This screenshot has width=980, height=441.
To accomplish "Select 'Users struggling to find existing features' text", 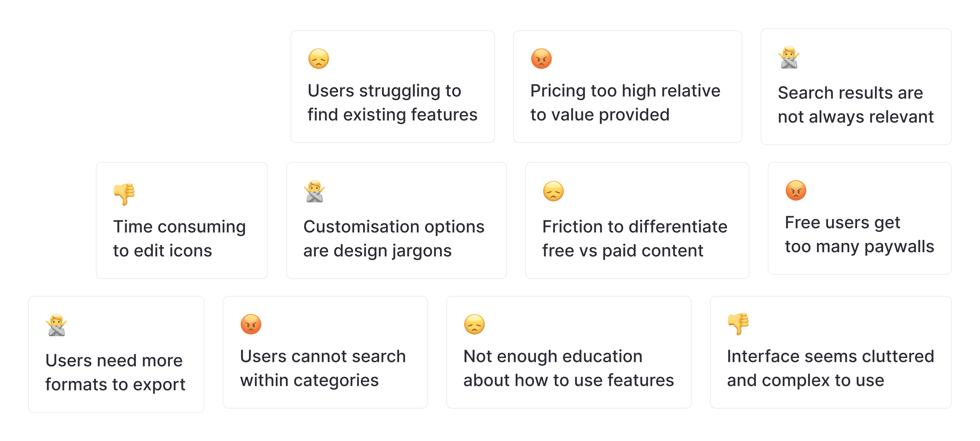I will [x=392, y=103].
